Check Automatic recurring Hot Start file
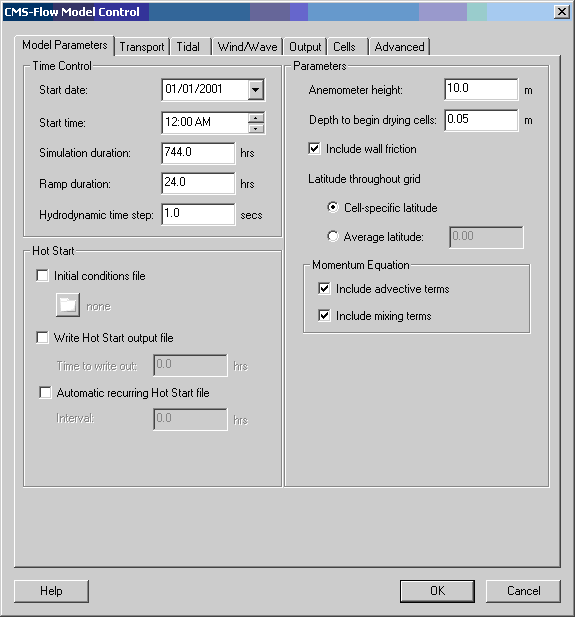This screenshot has width=575, height=617. (x=45, y=393)
